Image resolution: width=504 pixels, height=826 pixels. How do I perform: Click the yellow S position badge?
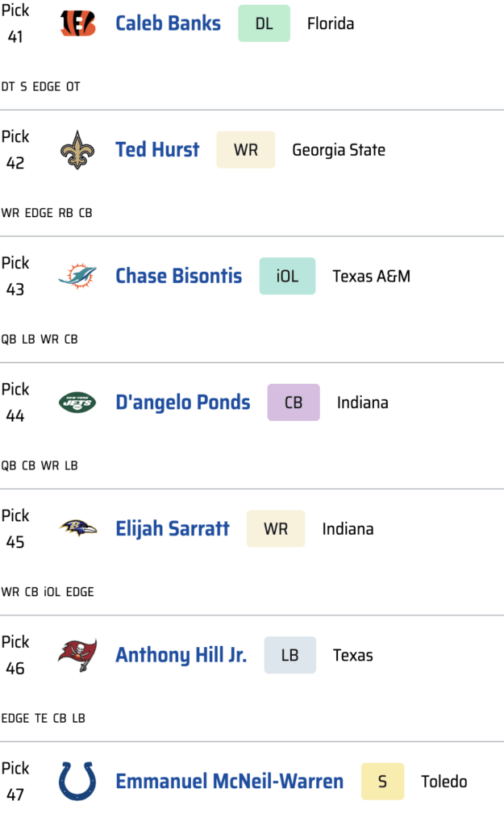click(382, 782)
